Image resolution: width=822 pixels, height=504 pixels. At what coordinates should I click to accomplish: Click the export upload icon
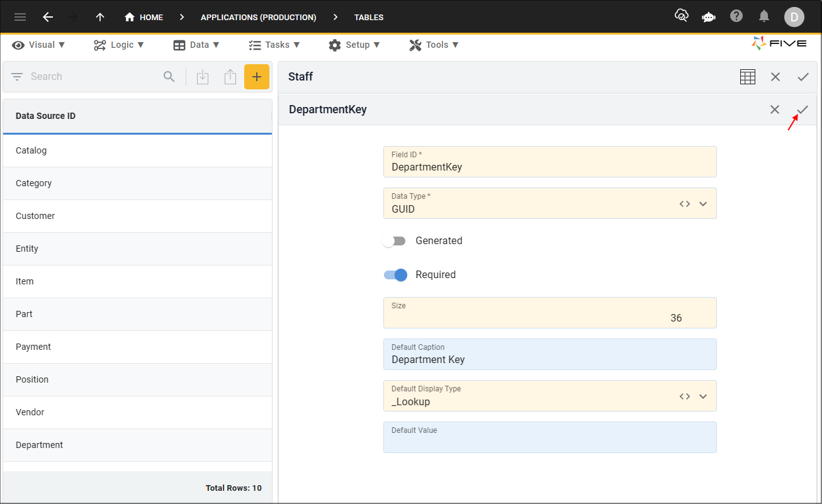point(230,77)
